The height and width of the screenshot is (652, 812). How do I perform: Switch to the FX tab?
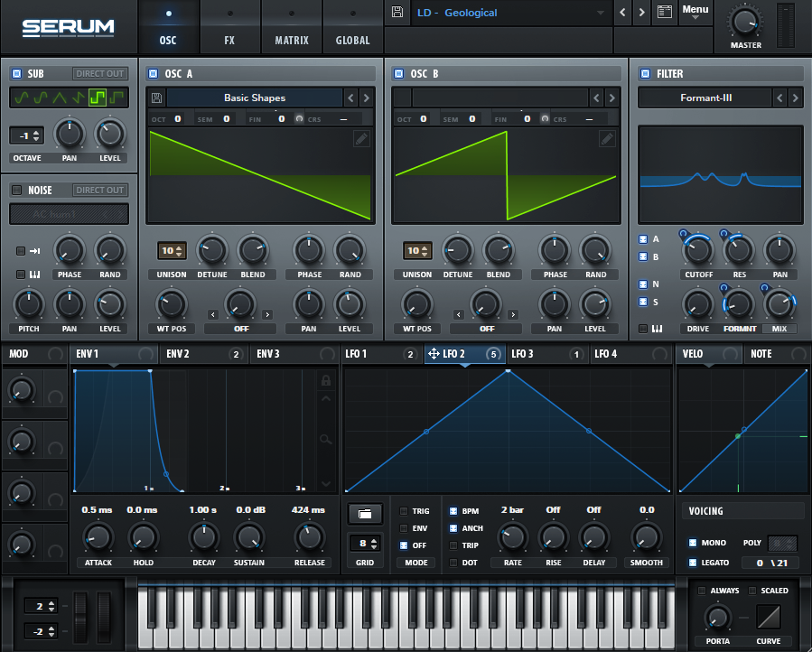[x=229, y=41]
